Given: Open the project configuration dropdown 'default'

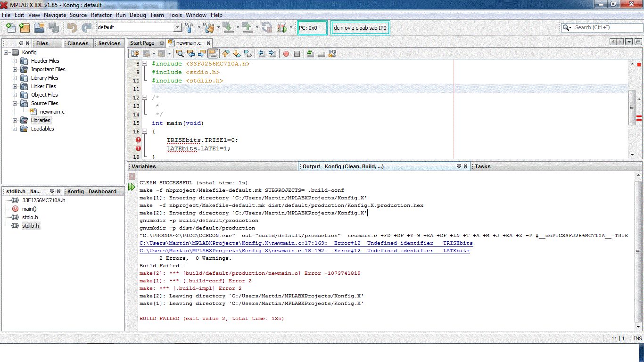Looking at the screenshot, I should click(x=139, y=27).
